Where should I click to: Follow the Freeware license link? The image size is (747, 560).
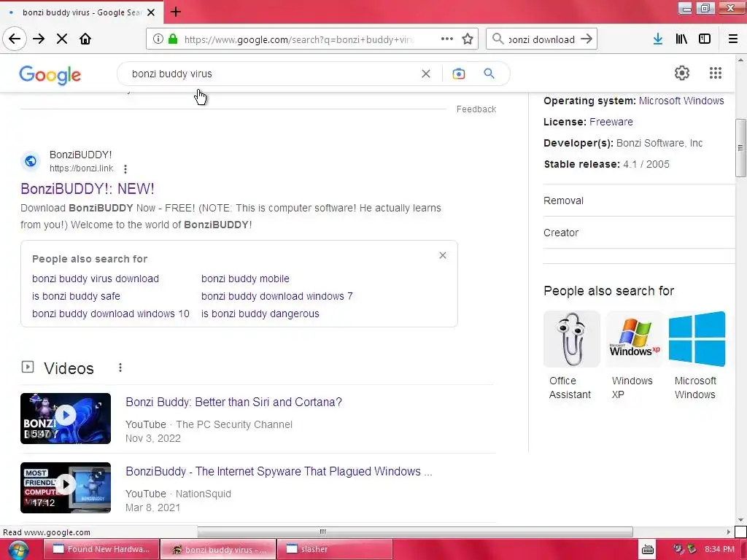point(611,122)
